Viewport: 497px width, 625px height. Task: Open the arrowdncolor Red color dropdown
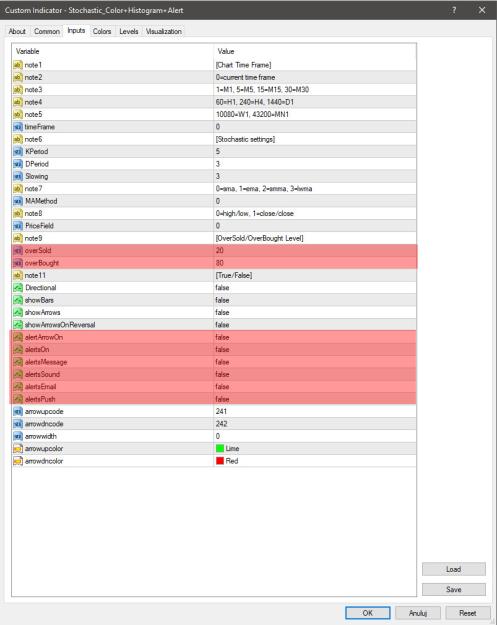coord(315,461)
